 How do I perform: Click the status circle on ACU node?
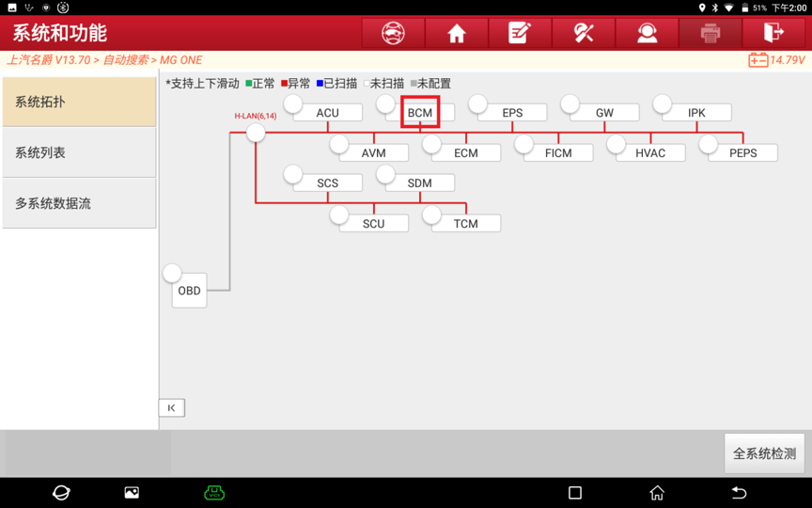[x=292, y=103]
